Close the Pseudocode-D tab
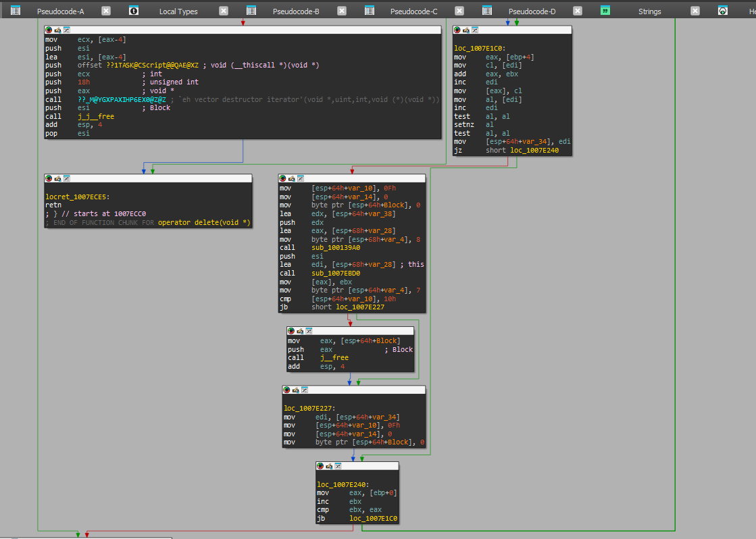756x539 pixels. (578, 11)
